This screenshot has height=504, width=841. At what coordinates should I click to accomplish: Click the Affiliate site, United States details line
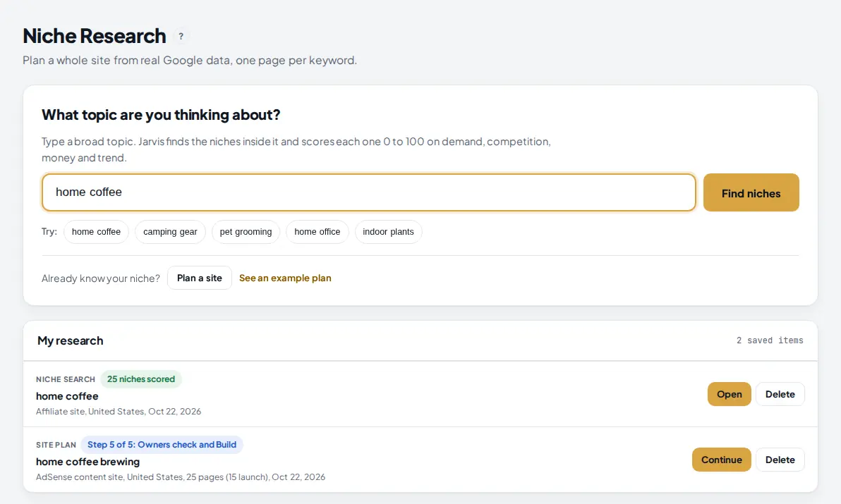tap(119, 412)
